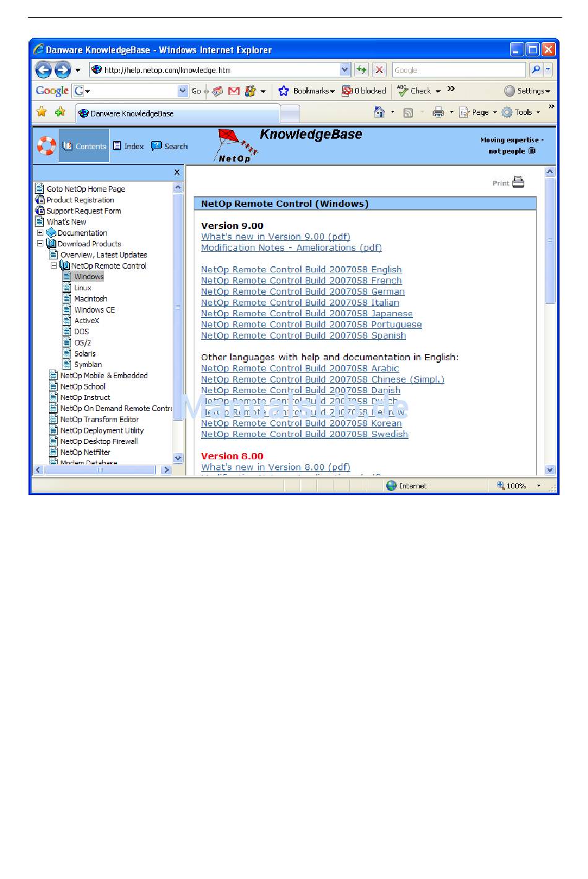Click the content pane scroll down arrow

pyautogui.click(x=550, y=470)
